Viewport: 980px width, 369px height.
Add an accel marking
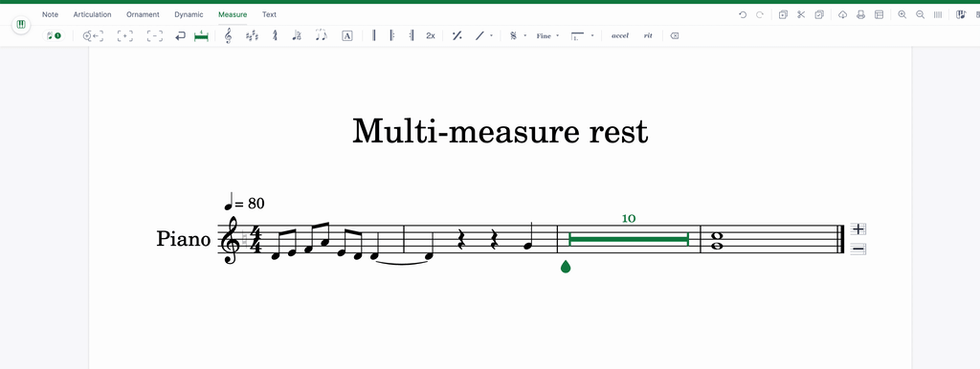click(x=620, y=36)
